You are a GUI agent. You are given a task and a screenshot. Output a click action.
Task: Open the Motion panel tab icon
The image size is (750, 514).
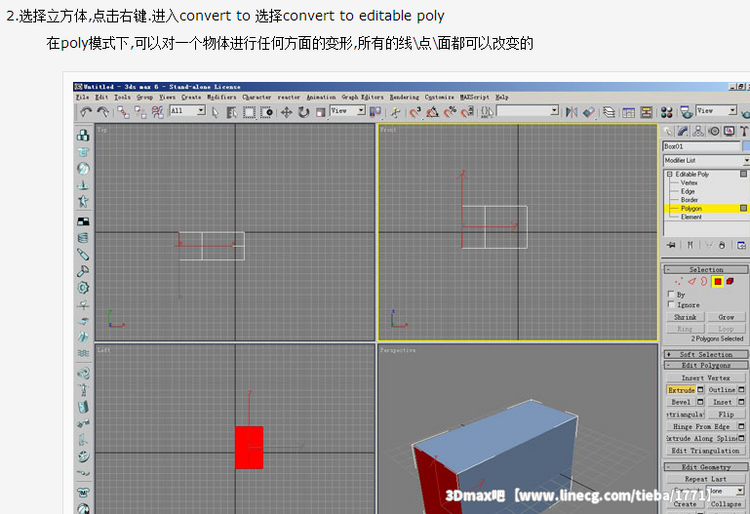tap(714, 131)
